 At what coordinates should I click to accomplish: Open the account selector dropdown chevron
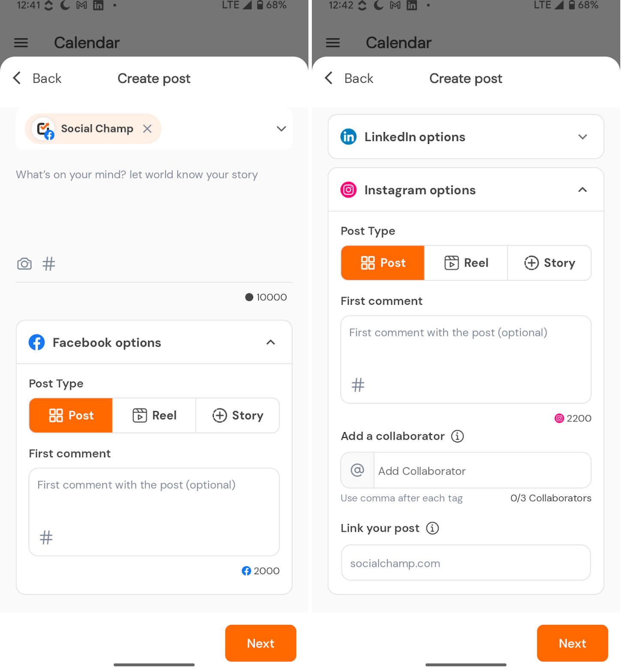pyautogui.click(x=282, y=129)
